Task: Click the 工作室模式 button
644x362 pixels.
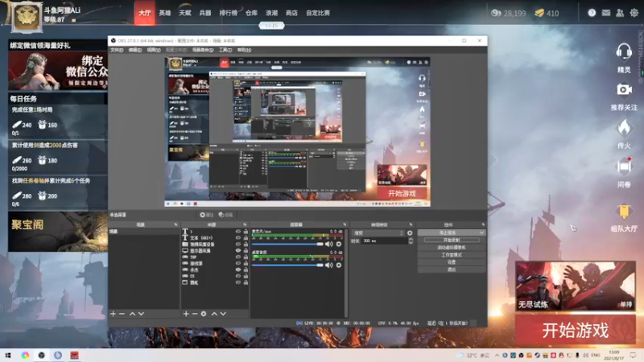Action: (x=452, y=255)
